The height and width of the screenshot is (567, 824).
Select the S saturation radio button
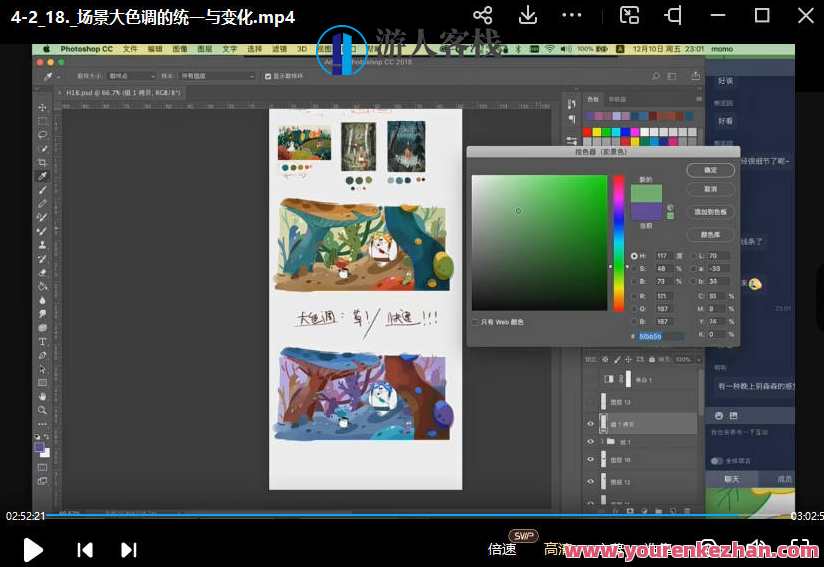tap(634, 269)
